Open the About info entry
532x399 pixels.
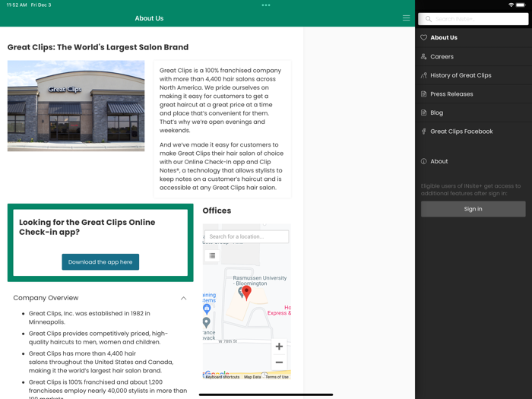pos(473,161)
